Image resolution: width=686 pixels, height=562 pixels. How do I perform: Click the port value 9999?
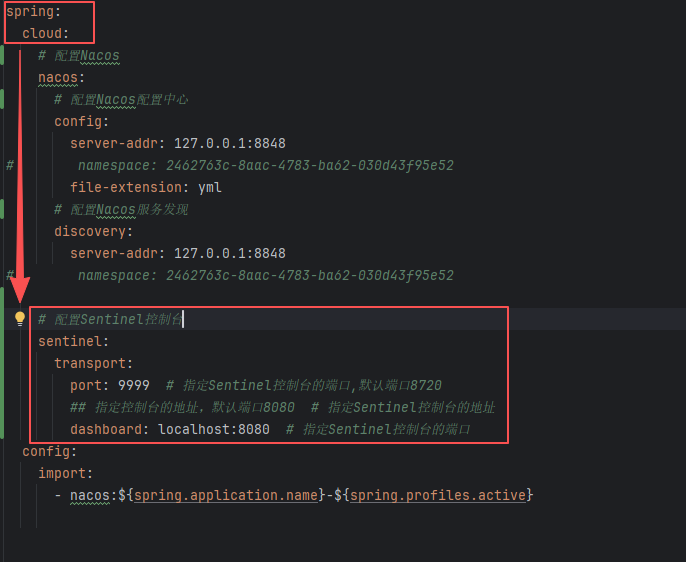point(134,385)
